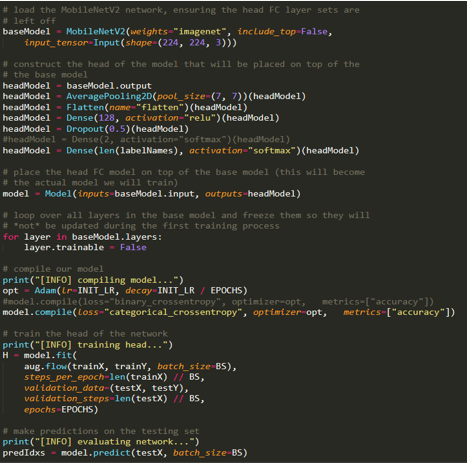Click layer.trainable assignment target
The image size is (467, 463).
tap(64, 247)
